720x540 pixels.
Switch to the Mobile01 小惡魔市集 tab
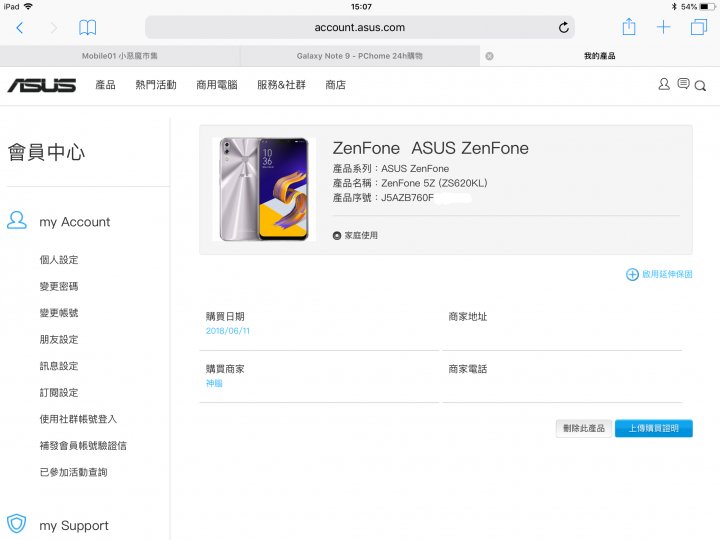[x=119, y=56]
